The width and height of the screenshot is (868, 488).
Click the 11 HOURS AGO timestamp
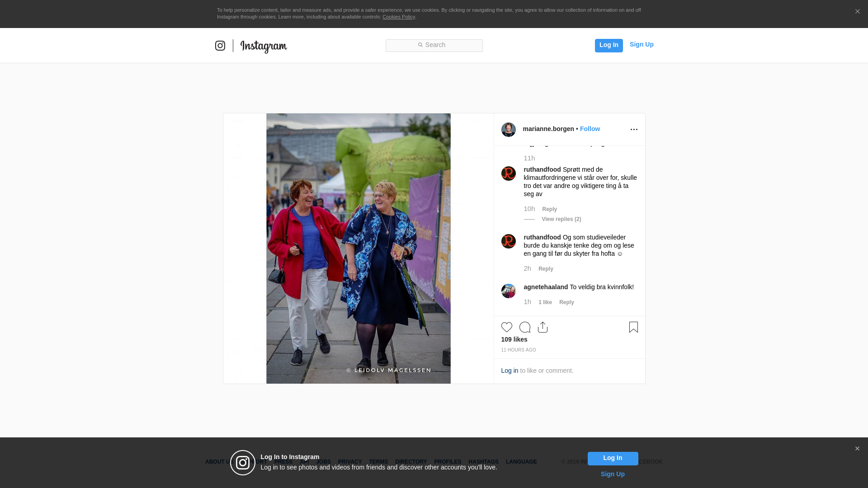coord(519,350)
